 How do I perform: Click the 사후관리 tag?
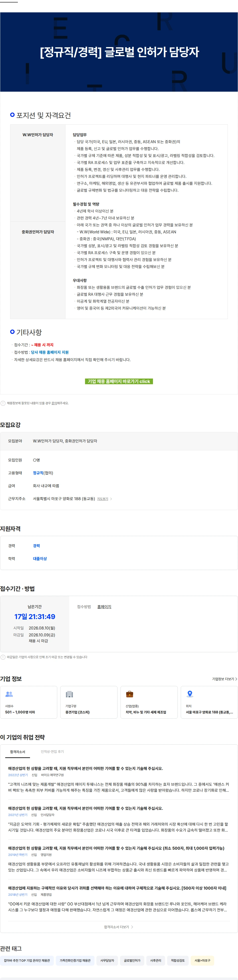(x=156, y=961)
